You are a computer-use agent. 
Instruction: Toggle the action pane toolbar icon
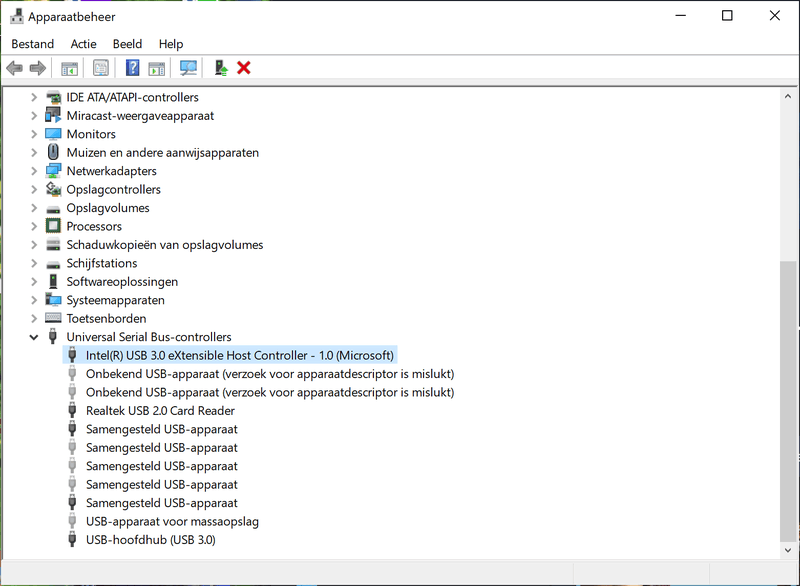(157, 68)
